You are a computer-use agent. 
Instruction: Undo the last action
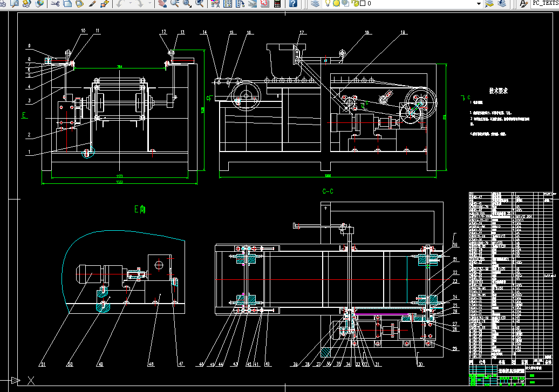120,3
